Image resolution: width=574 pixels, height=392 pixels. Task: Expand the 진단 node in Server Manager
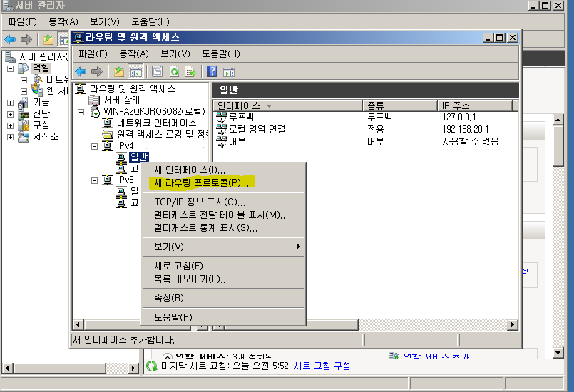[x=10, y=114]
